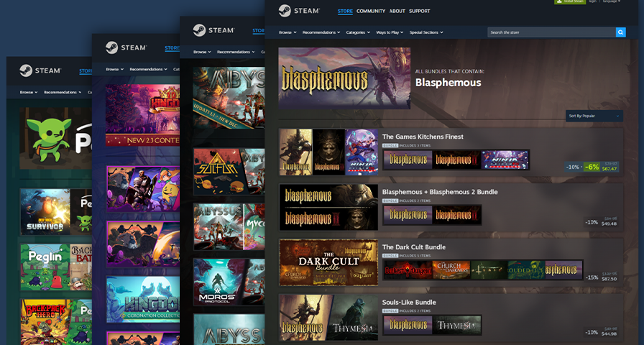Image resolution: width=644 pixels, height=345 pixels.
Task: Open The Dark Cult Bundle thumbnail image
Action: pos(328,263)
